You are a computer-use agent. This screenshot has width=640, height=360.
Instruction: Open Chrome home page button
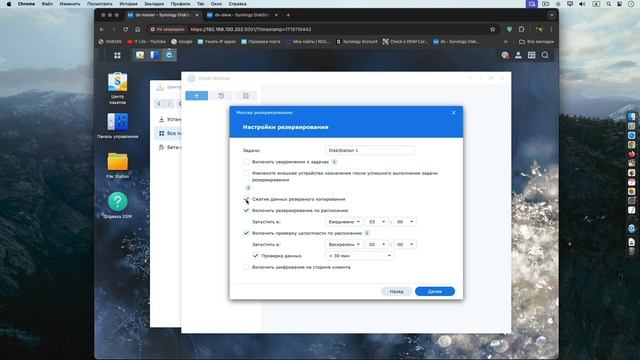point(138,29)
